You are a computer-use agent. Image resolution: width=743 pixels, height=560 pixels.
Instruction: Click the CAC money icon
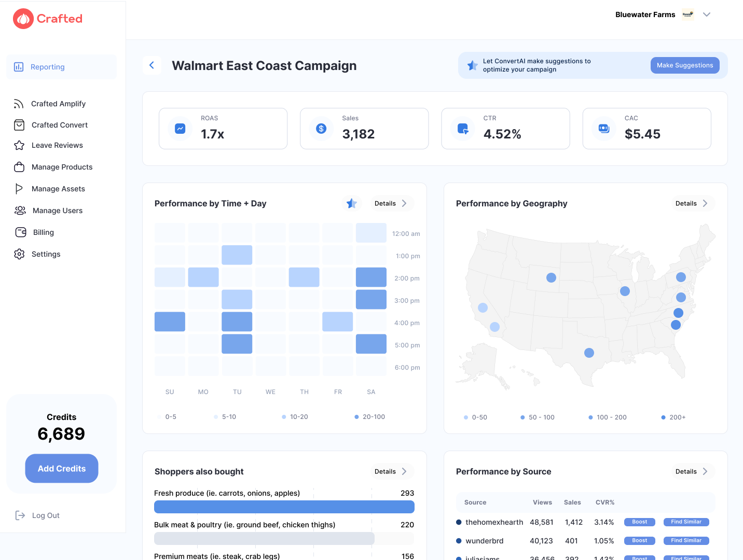point(604,128)
